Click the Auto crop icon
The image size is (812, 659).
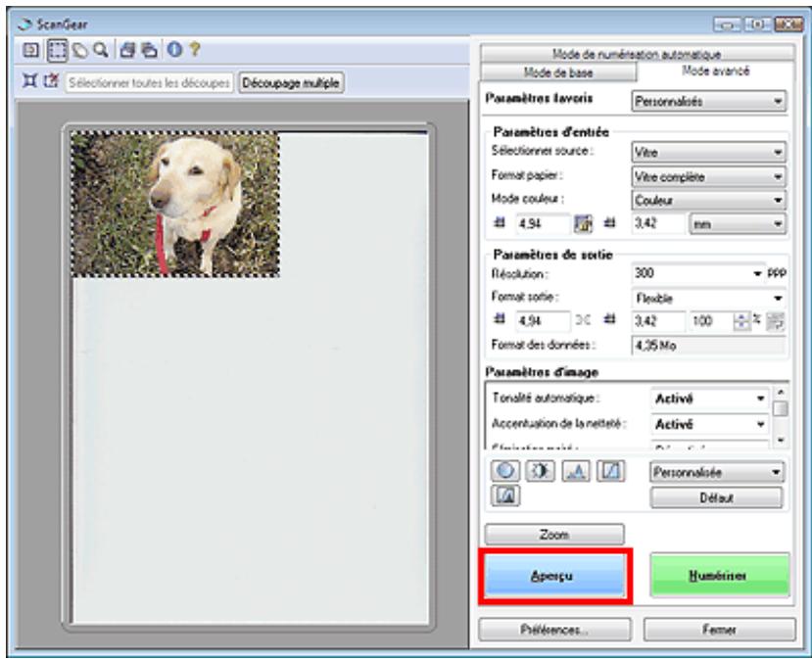pos(30,81)
